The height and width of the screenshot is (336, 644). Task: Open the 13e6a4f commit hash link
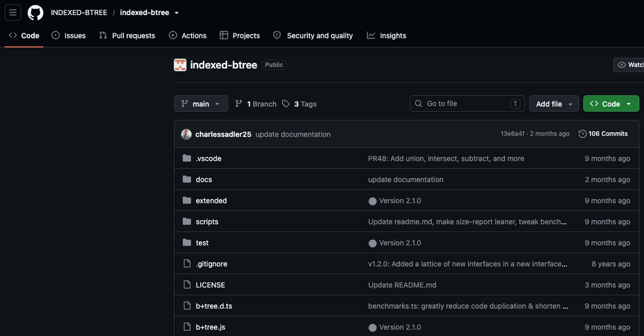(512, 134)
